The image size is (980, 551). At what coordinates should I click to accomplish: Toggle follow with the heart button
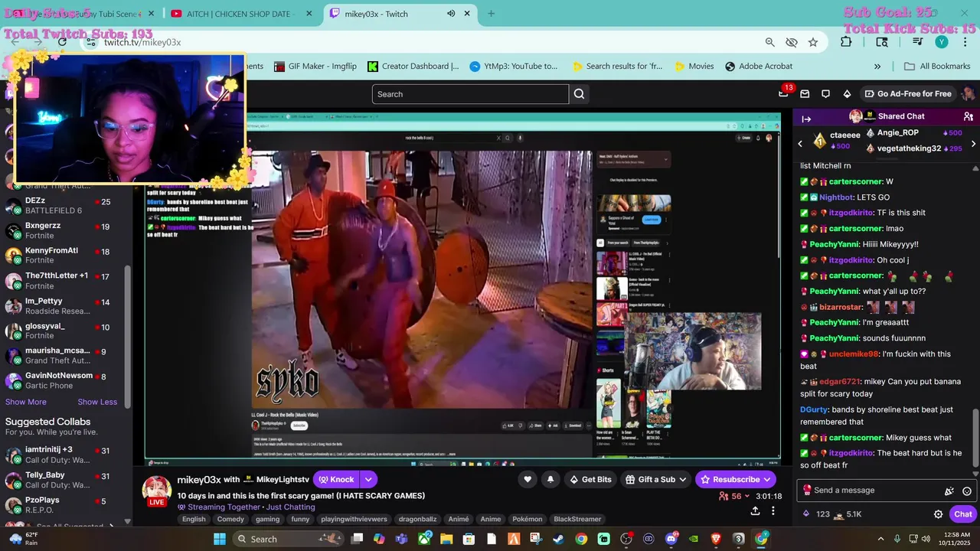click(528, 480)
